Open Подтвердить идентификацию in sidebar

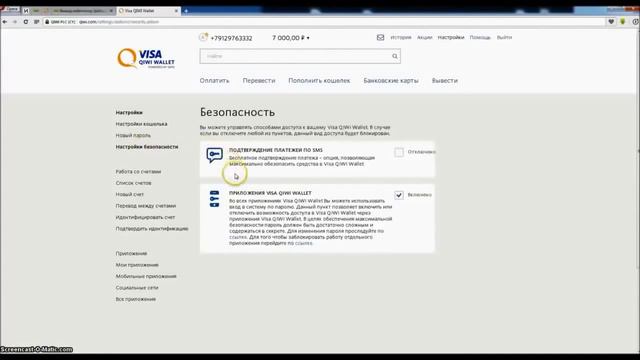pos(152,229)
